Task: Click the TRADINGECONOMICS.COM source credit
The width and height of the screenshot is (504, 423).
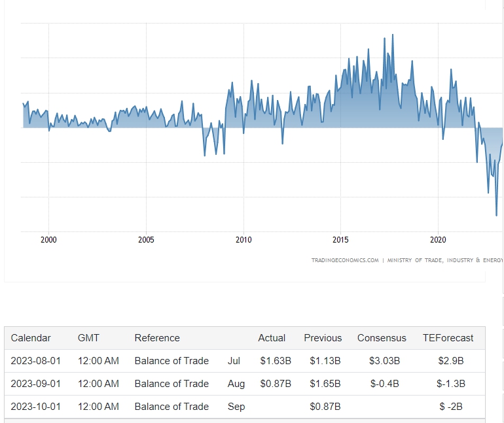Action: tap(345, 260)
